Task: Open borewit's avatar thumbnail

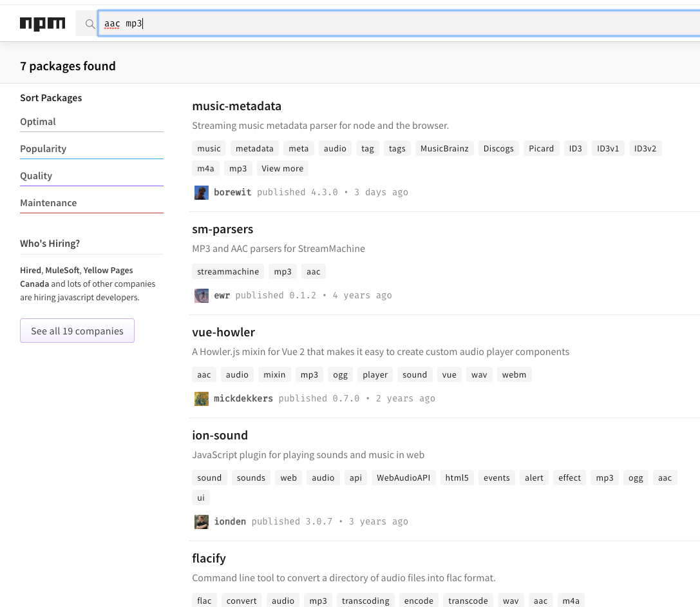Action: click(202, 193)
